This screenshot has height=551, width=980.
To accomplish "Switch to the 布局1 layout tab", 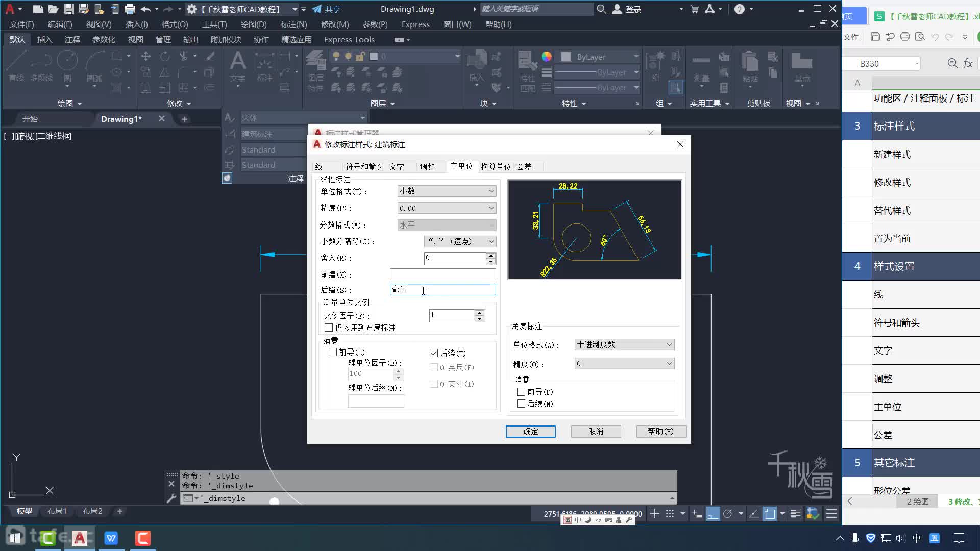I will pos(57,511).
